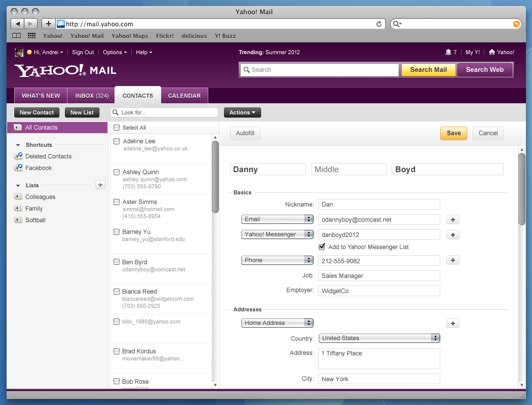Click the Middle name field
The height and width of the screenshot is (405, 532).
(349, 169)
